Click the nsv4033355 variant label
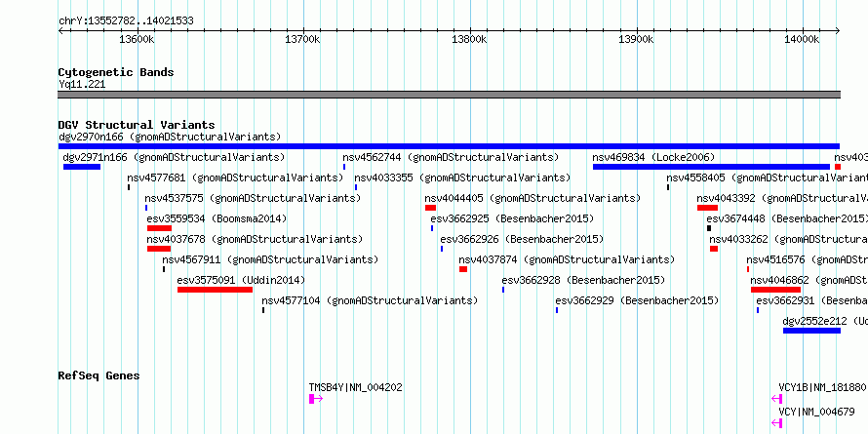The width and height of the screenshot is (868, 434). click(462, 178)
